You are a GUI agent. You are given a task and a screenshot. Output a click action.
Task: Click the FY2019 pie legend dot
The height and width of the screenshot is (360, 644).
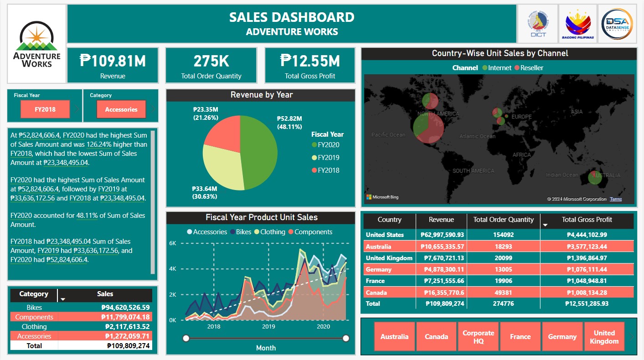(314, 158)
